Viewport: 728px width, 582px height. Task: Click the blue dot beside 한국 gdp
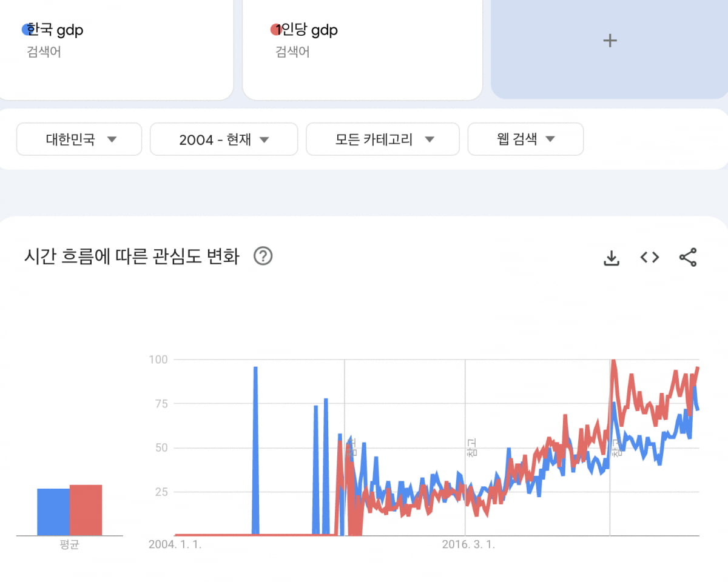tap(25, 29)
